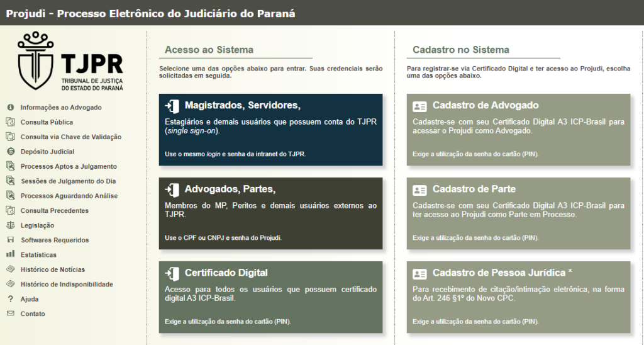Open Softwares Requeridos

tap(55, 240)
